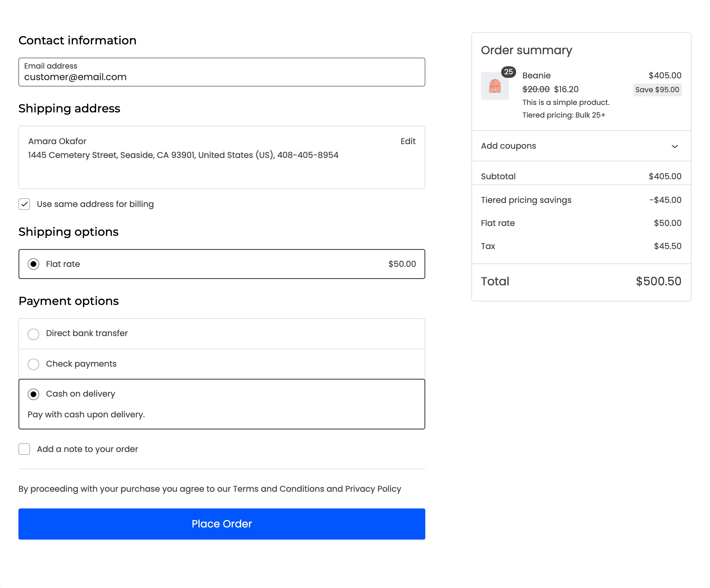Click the Subtotal value $405.00
This screenshot has height=588, width=710.
point(665,176)
